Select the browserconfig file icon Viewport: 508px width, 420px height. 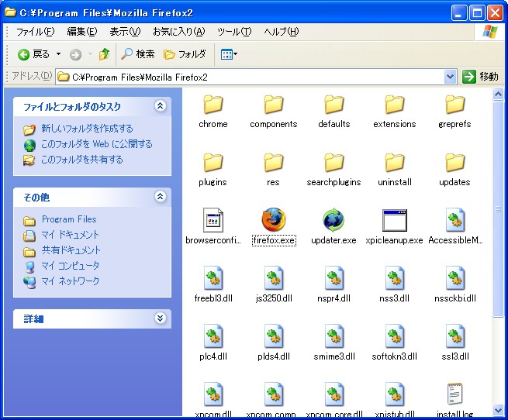(x=213, y=220)
